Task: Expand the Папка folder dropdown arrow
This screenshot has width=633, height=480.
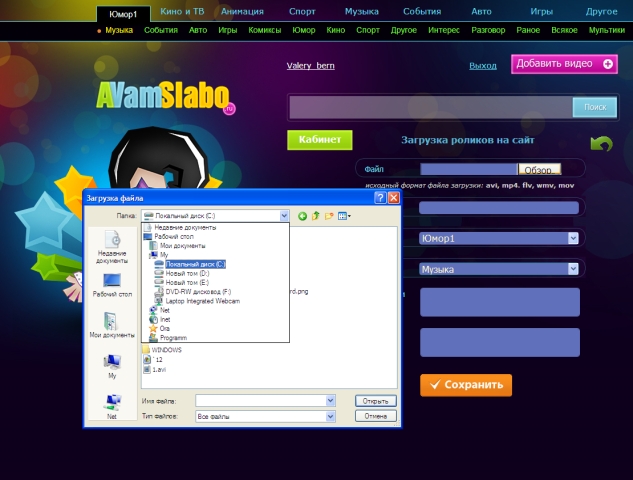Action: pyautogui.click(x=284, y=216)
